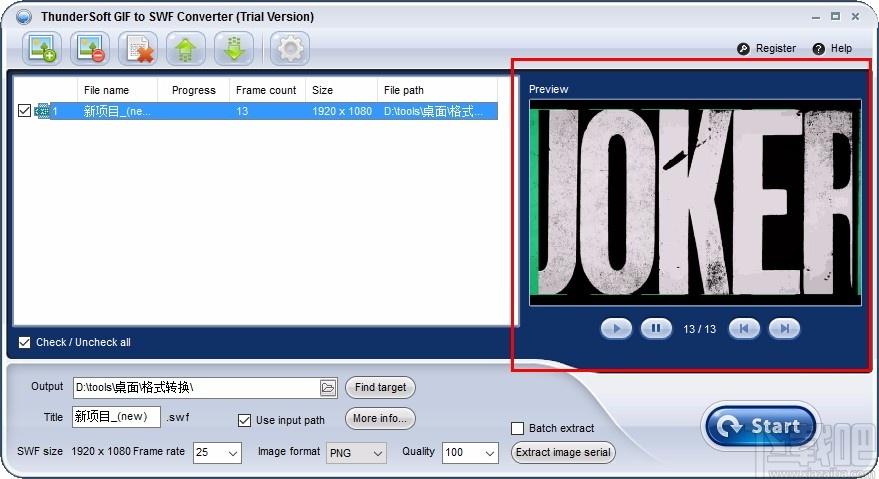This screenshot has height=479, width=879.
Task: Click in the Output path input field
Action: [196, 388]
